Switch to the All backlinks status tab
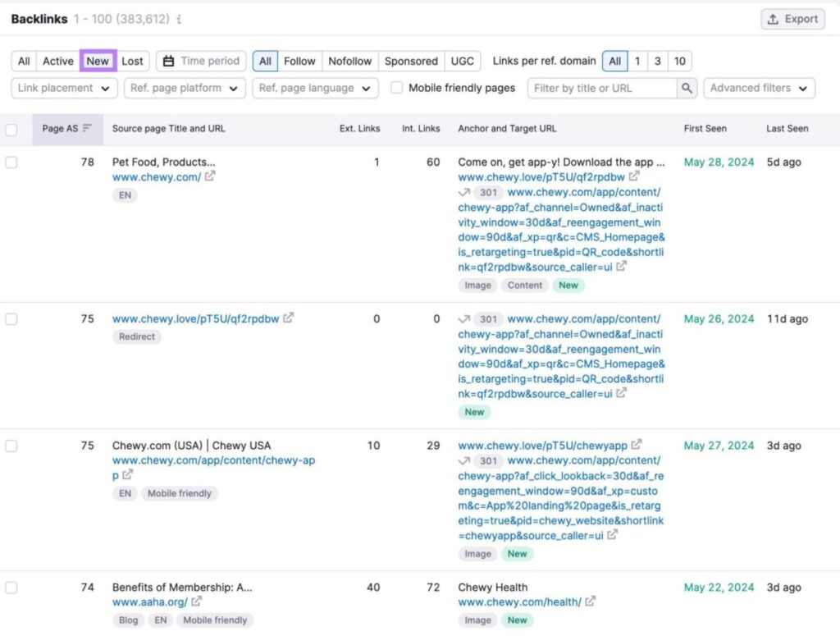This screenshot has width=840, height=636. (24, 61)
